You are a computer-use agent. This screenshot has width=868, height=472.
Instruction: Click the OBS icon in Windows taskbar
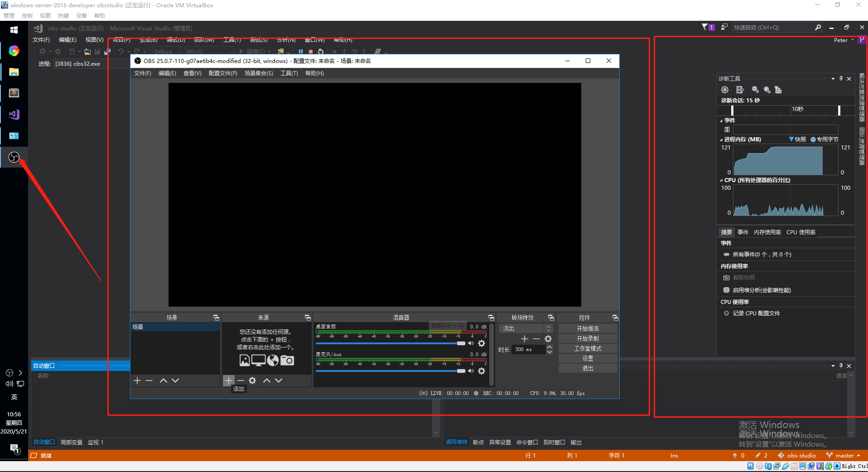(14, 157)
